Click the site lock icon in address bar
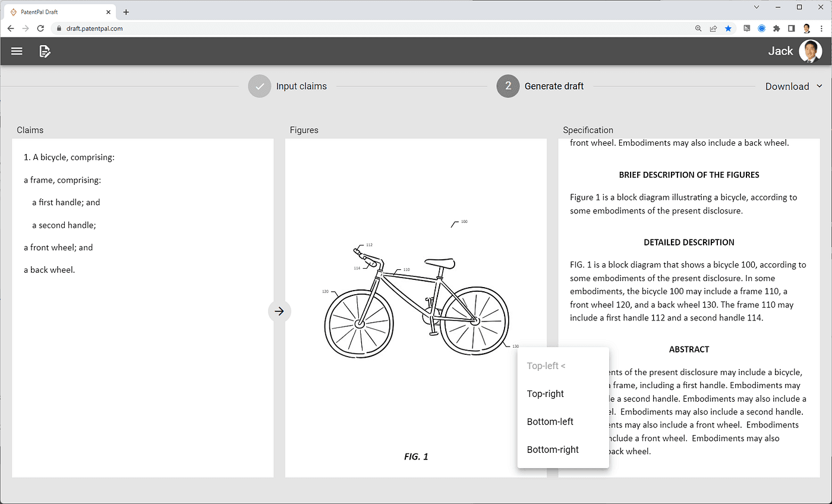 58,28
